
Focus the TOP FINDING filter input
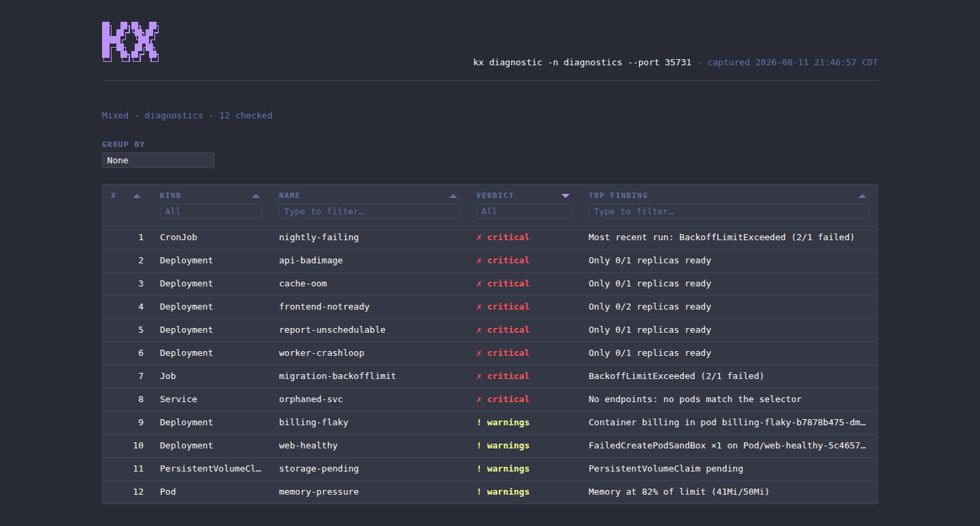pyautogui.click(x=729, y=212)
